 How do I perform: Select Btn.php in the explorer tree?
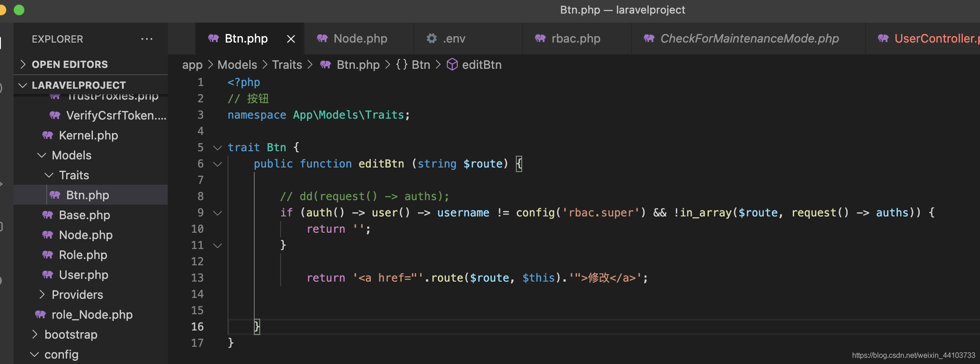click(91, 195)
